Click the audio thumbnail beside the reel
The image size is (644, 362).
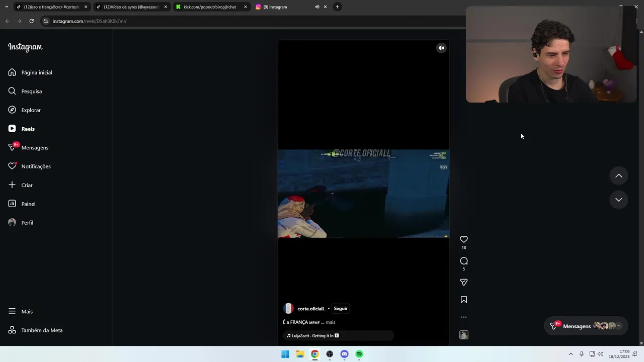coord(464,335)
